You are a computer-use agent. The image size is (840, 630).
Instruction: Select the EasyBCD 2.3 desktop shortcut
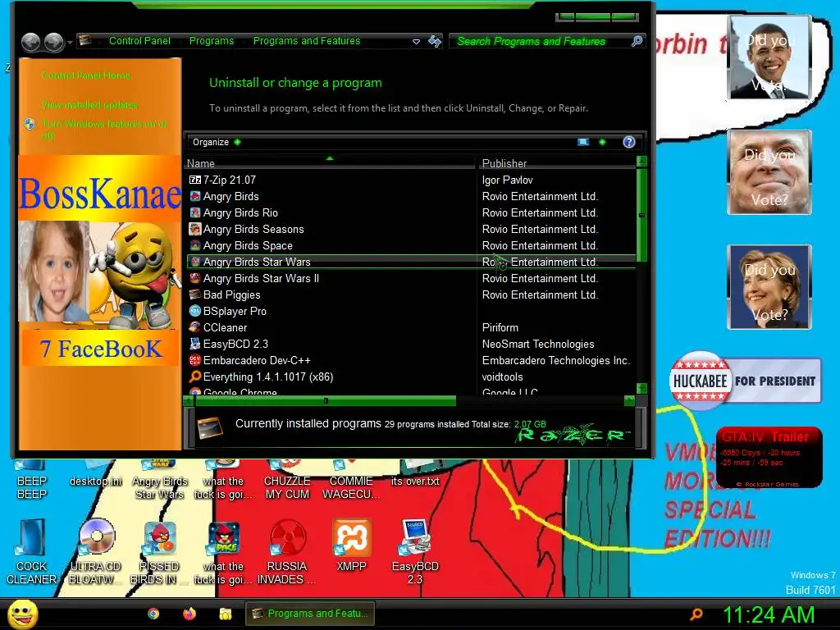415,552
